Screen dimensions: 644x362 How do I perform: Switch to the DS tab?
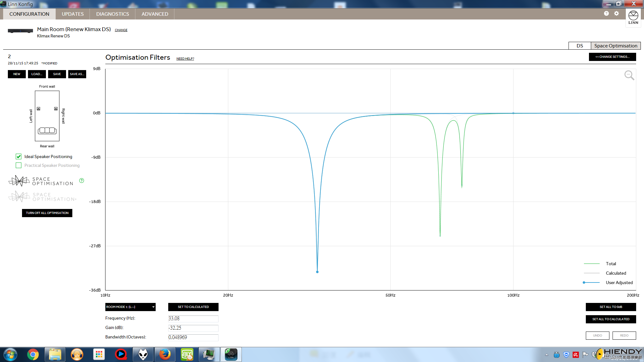pos(580,46)
